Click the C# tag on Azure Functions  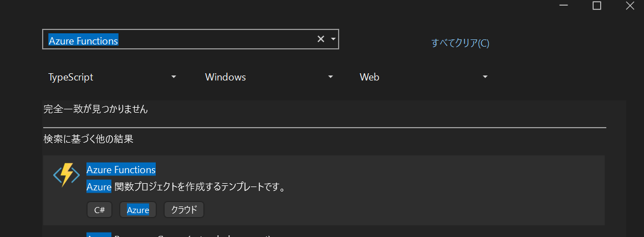pos(100,210)
